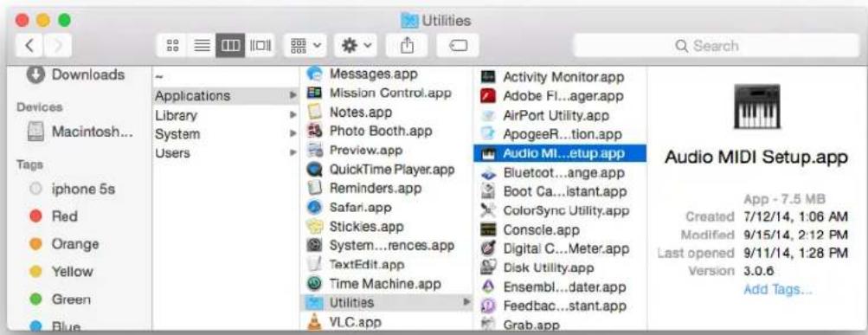Select the Feedback Assistant app name
868x335 pixels.
(564, 306)
